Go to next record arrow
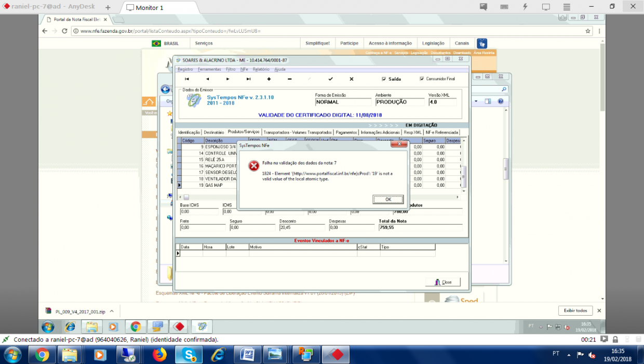This screenshot has width=644, height=364. (227, 79)
